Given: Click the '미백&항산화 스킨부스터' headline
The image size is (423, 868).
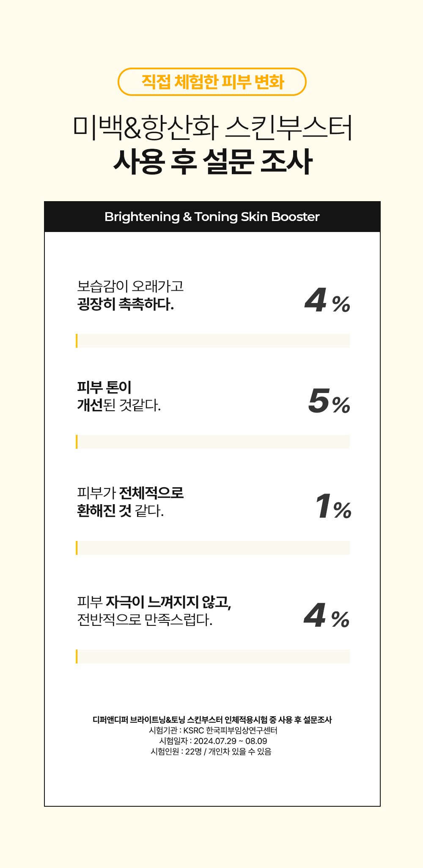Looking at the screenshot, I should [212, 127].
